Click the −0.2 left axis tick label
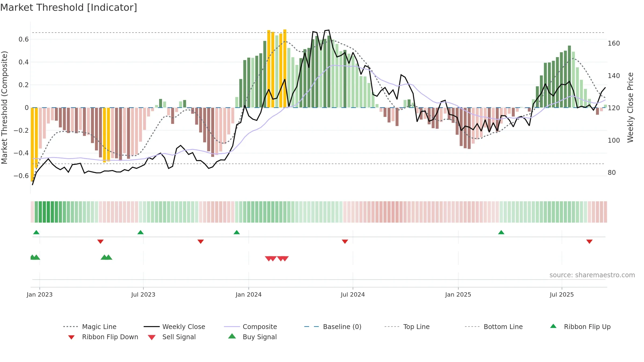 [x=21, y=131]
